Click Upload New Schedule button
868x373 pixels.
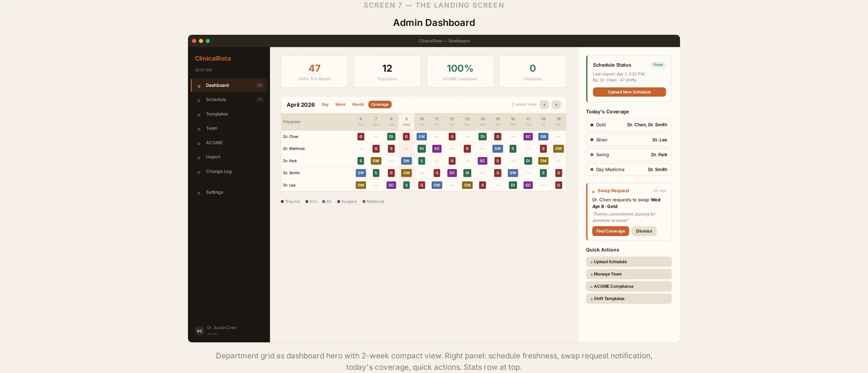[629, 92]
